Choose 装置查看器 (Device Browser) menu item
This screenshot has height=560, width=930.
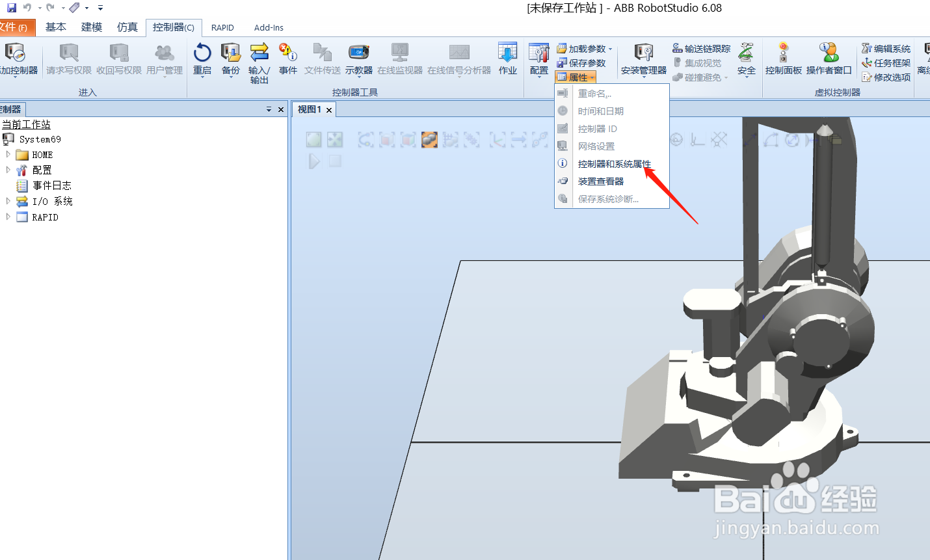(x=612, y=181)
